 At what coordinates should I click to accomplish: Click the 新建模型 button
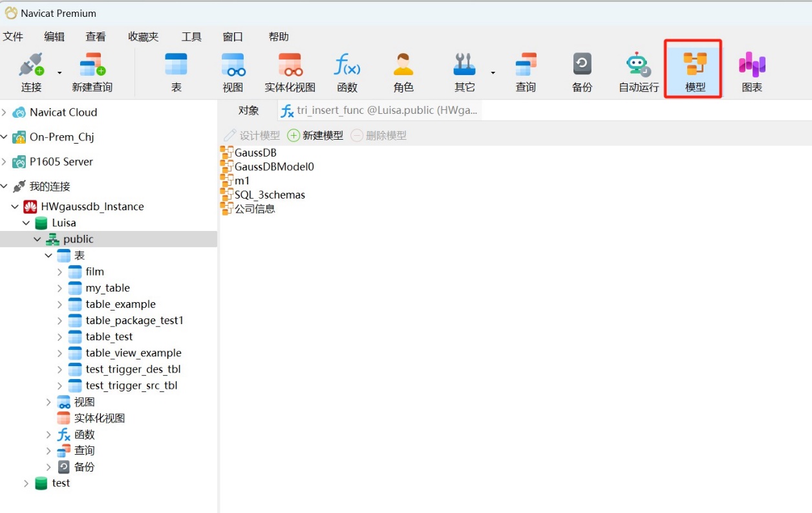pyautogui.click(x=315, y=135)
